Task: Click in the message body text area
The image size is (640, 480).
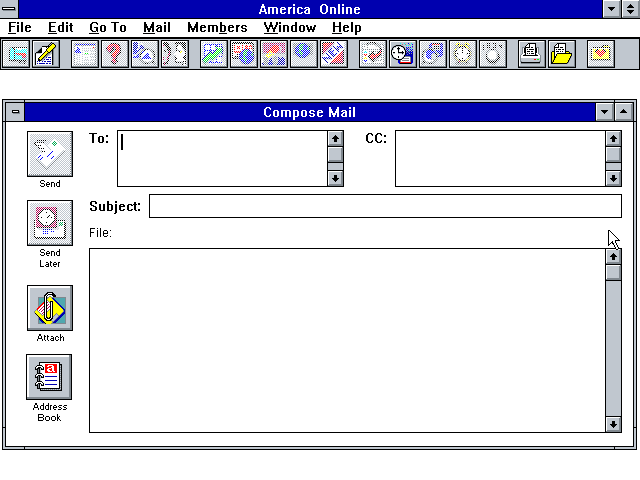Action: click(x=347, y=340)
